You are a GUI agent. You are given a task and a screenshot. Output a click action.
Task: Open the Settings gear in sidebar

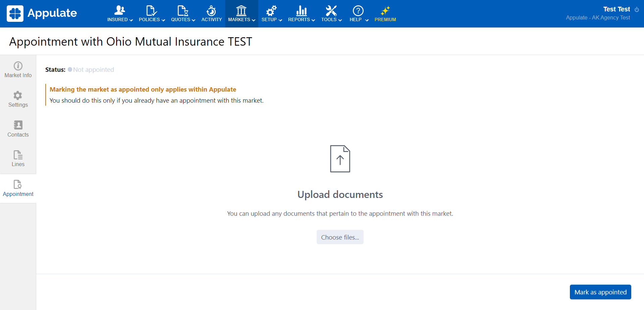point(18,96)
